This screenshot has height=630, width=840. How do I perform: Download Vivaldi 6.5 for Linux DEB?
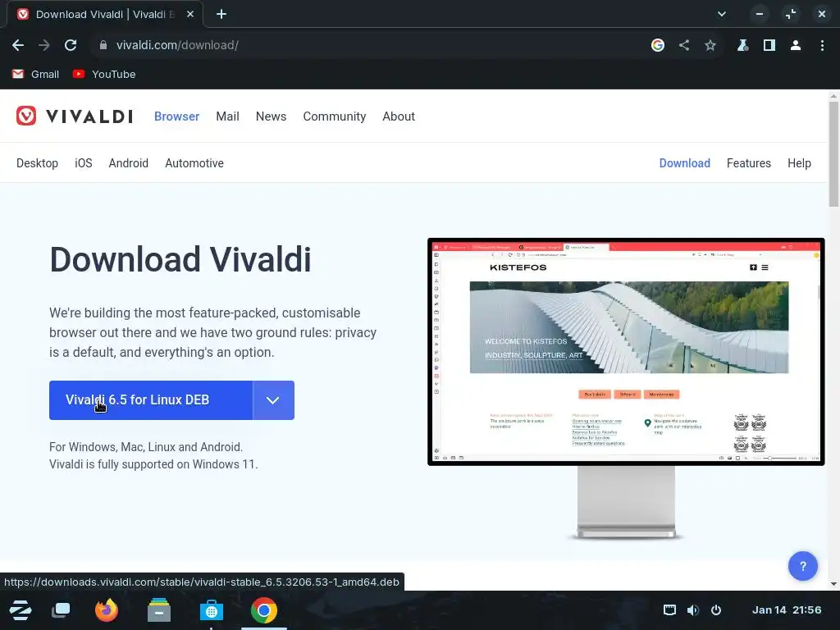tap(151, 400)
